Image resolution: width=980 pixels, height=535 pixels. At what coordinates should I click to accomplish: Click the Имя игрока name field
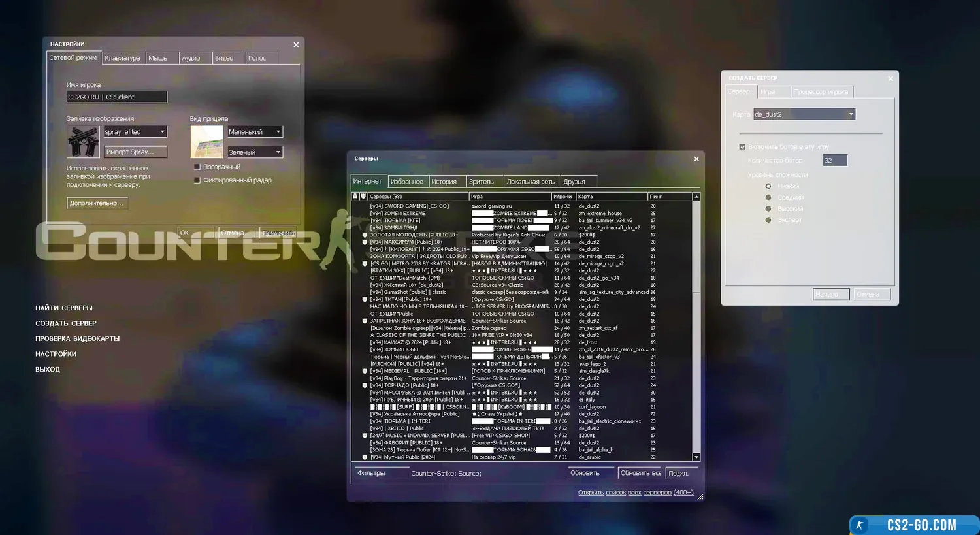point(116,97)
